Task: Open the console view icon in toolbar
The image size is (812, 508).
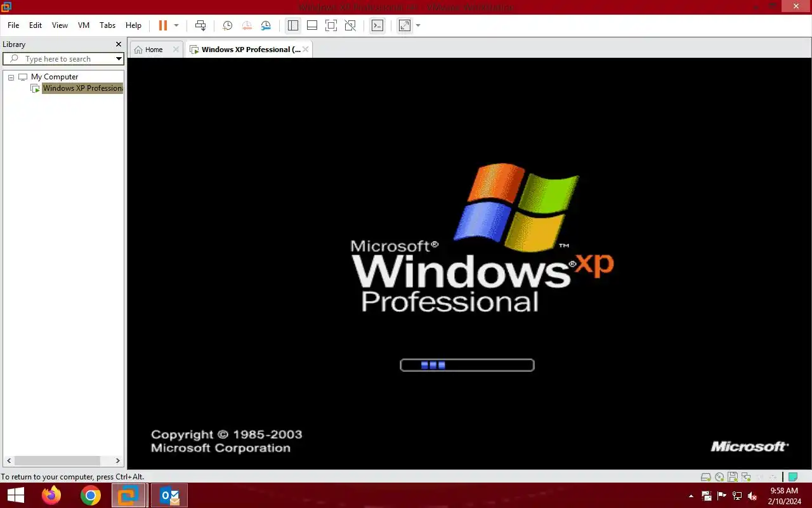Action: (x=377, y=25)
